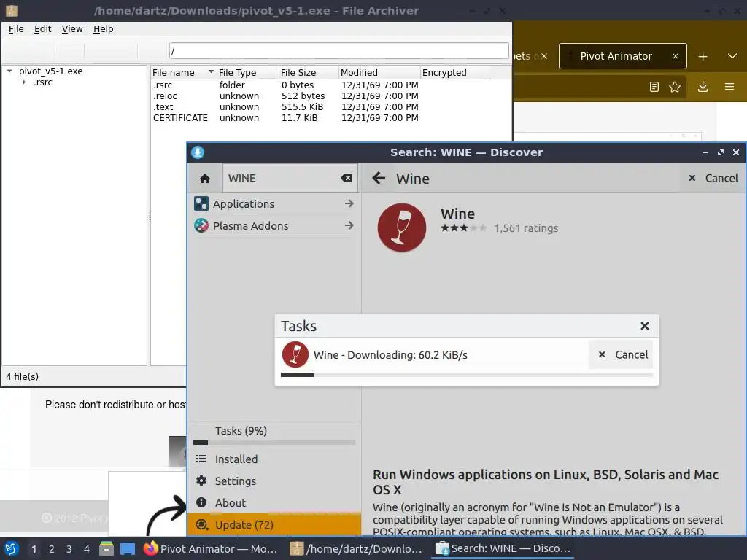Open Update (72) page

tap(274, 525)
